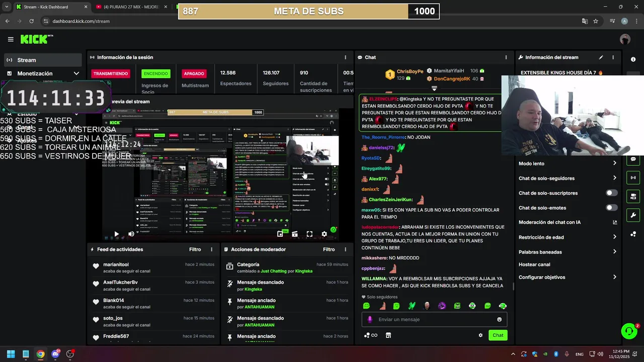
Task: Open Información de la sesión options menu
Action: (345, 57)
